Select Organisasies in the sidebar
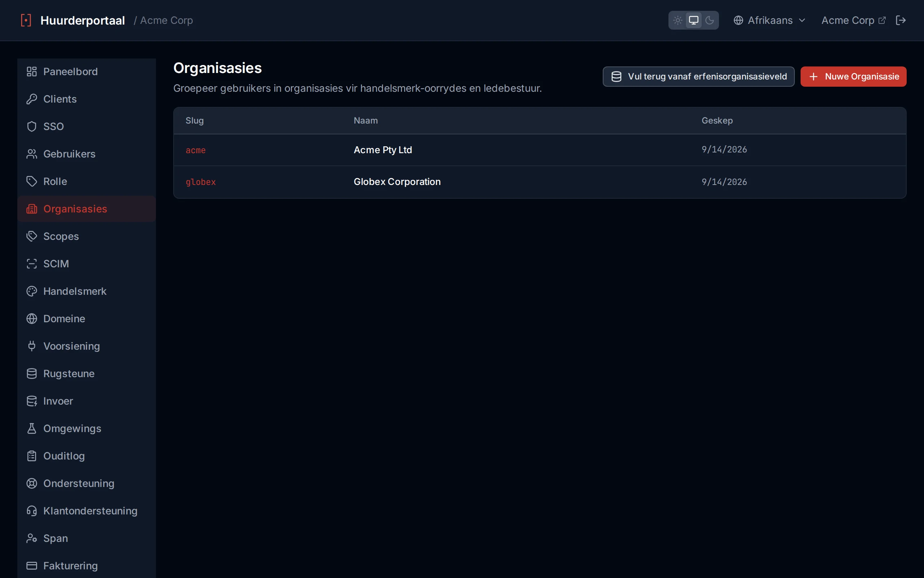 [x=87, y=209]
